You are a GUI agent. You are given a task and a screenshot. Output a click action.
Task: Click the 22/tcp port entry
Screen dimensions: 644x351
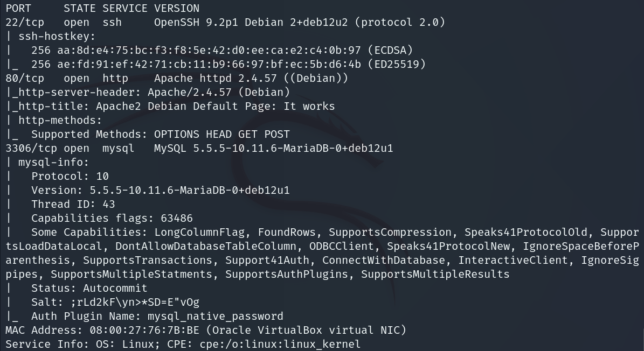pos(22,23)
